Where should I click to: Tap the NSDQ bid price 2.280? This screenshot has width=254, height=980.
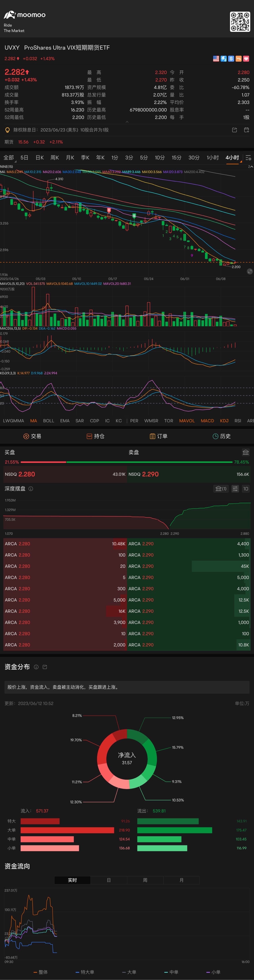coord(27,474)
